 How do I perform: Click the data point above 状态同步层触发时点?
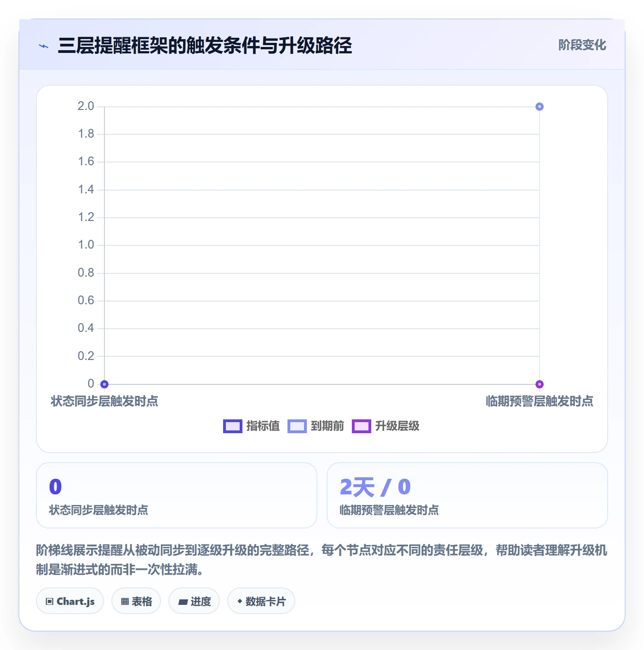click(x=104, y=384)
